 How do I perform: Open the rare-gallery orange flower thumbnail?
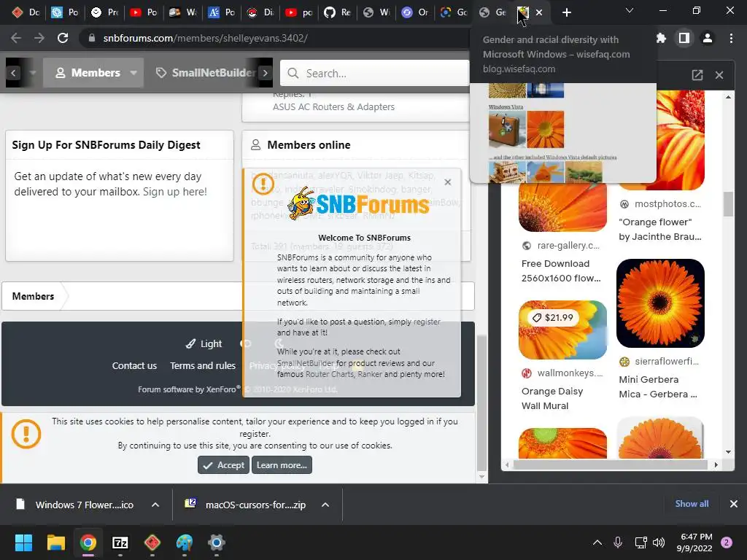coord(562,207)
